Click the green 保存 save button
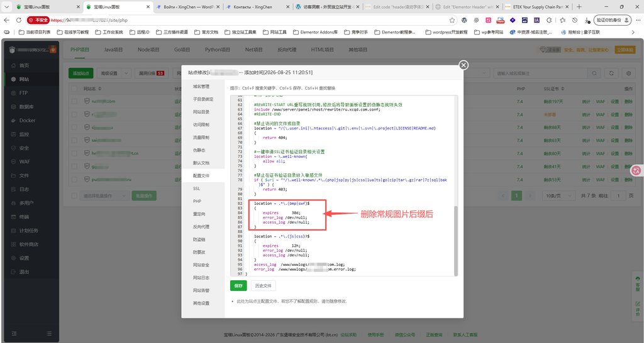 click(238, 286)
